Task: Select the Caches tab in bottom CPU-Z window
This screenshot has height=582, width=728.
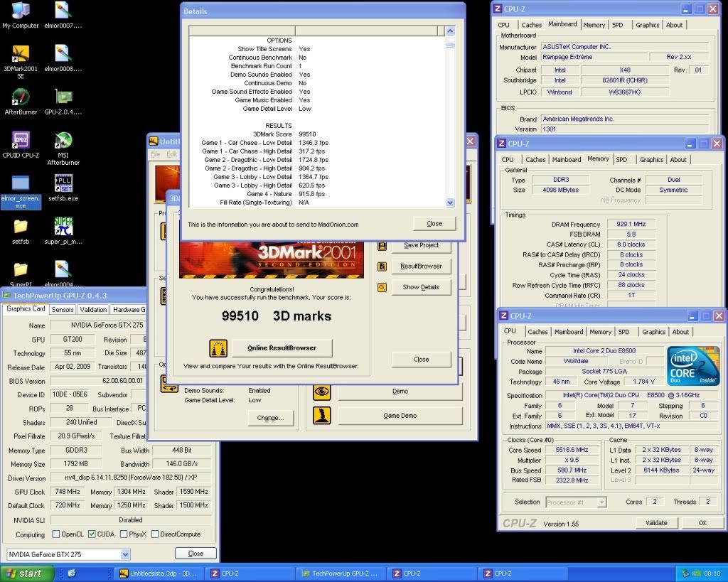Action: (x=537, y=332)
